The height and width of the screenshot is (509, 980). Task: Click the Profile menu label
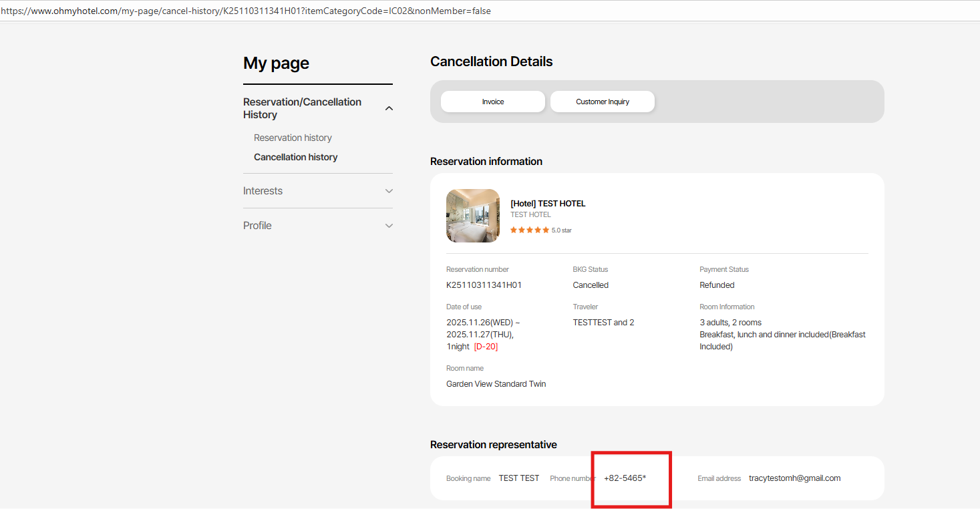[257, 226]
